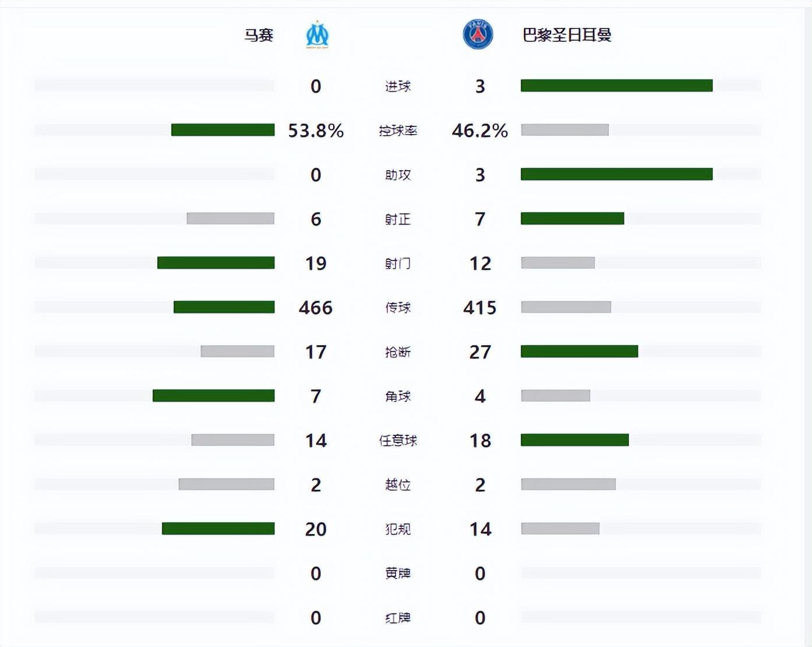Select the 越位 stat label
The image size is (812, 647).
tap(398, 485)
